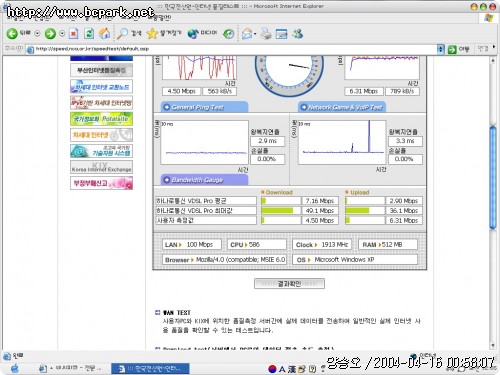Click the 3.3 ms round-trip delay value
500x375 pixels.
coord(405,141)
